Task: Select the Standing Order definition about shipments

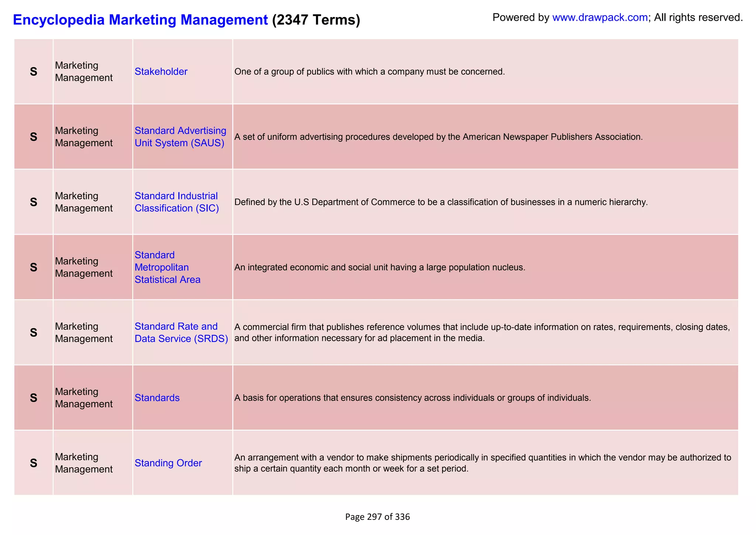Action: (x=483, y=463)
